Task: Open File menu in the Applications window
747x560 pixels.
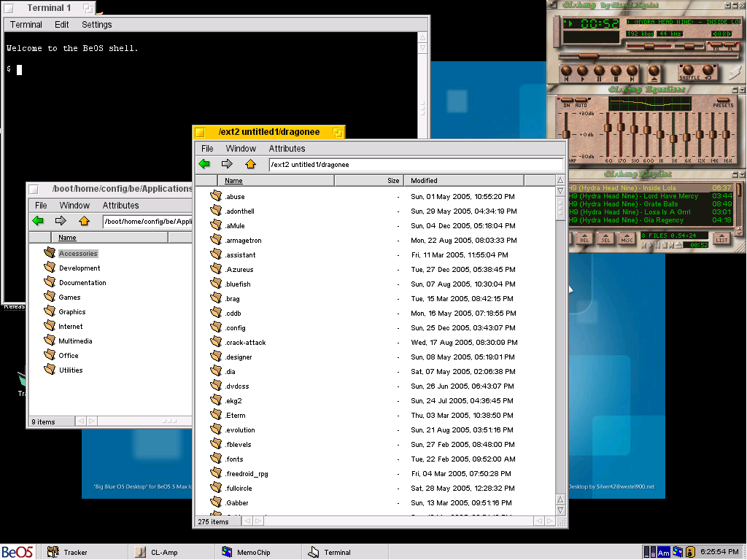Action: [x=41, y=205]
